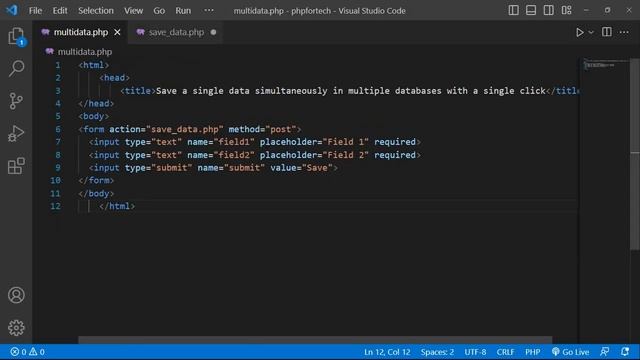Open the File menu

click(x=36, y=11)
